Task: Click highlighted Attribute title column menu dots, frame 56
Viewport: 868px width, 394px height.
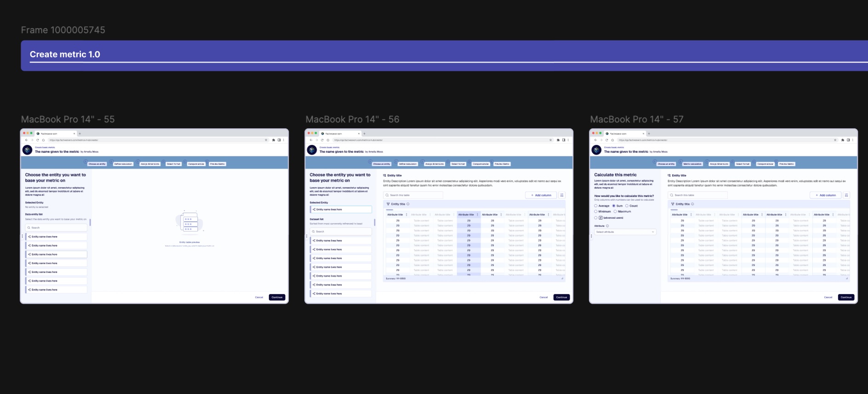Action: click(477, 214)
